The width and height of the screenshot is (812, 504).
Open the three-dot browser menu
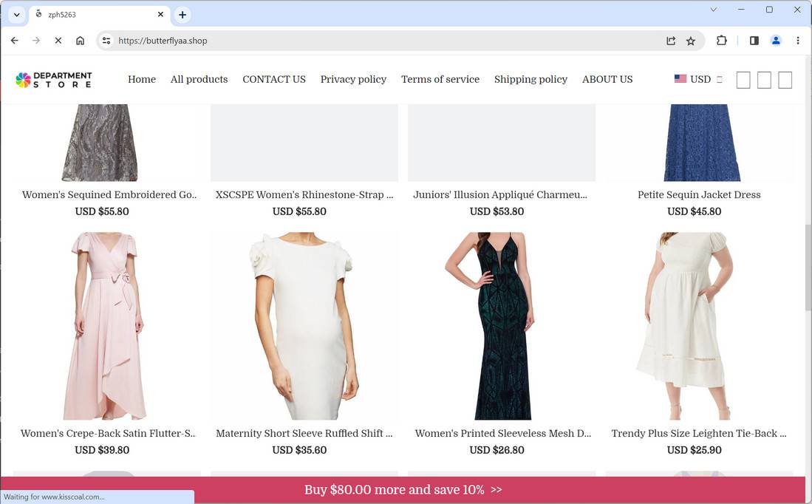tap(798, 41)
